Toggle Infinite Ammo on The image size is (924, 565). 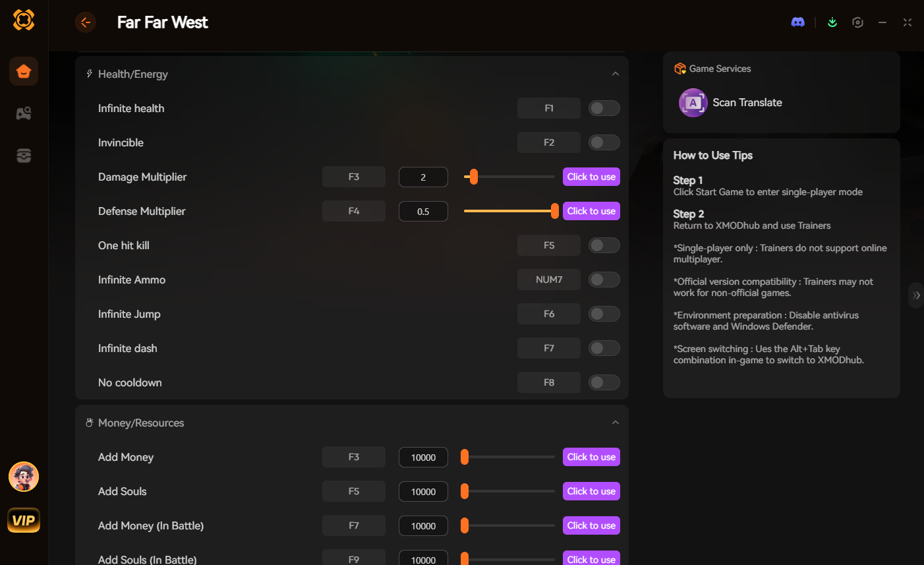click(604, 280)
